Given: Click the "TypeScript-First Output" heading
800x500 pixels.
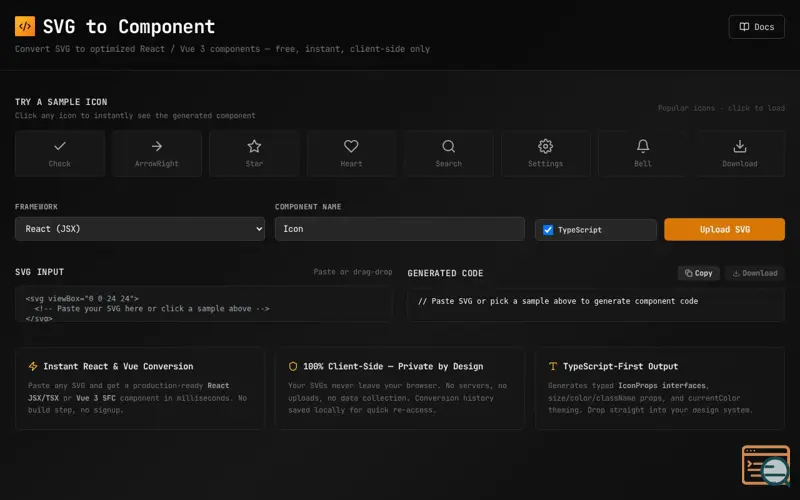Looking at the screenshot, I should click(x=620, y=366).
